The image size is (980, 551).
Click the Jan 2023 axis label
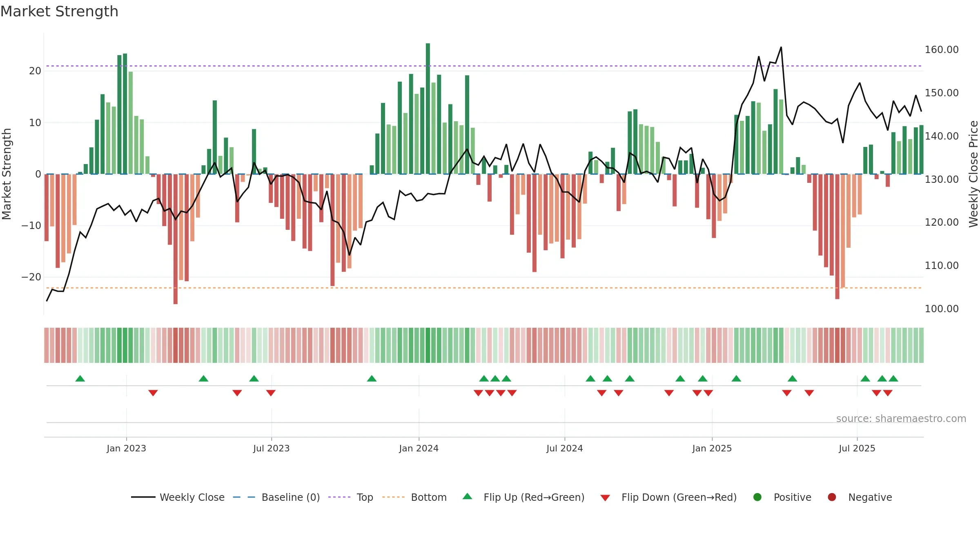click(127, 448)
